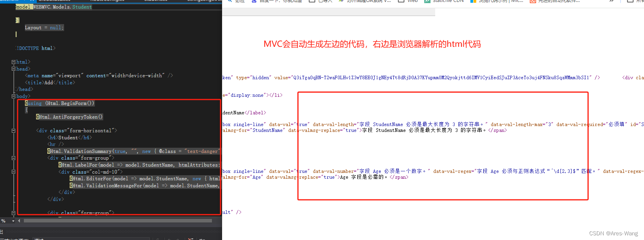The image size is (644, 240).
Task: Click the display:none li text in browser
Action: (252, 95)
